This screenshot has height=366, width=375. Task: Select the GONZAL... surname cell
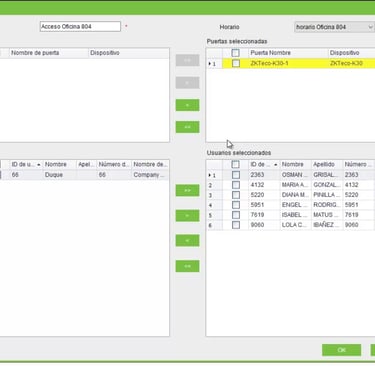pyautogui.click(x=327, y=185)
